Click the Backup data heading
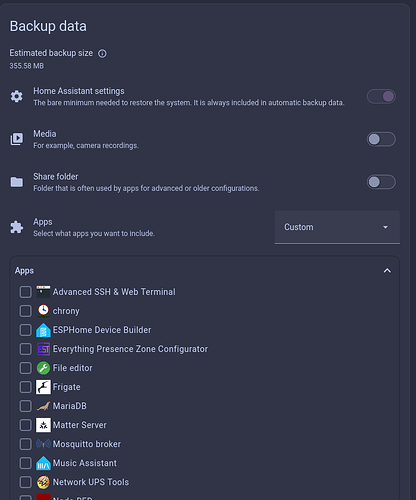Viewport: 416px width, 500px height. pos(48,26)
